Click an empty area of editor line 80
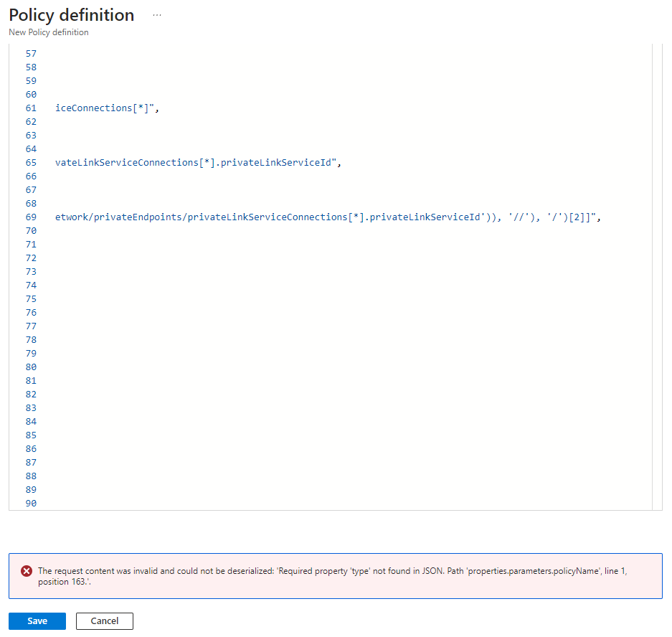The height and width of the screenshot is (637, 672). [x=215, y=367]
